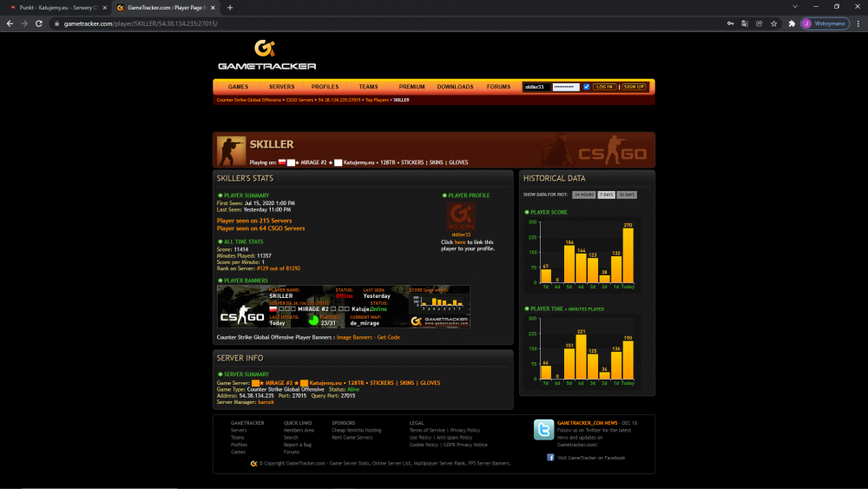868x489 pixels.
Task: Click the username field with skiller33
Action: click(x=536, y=87)
